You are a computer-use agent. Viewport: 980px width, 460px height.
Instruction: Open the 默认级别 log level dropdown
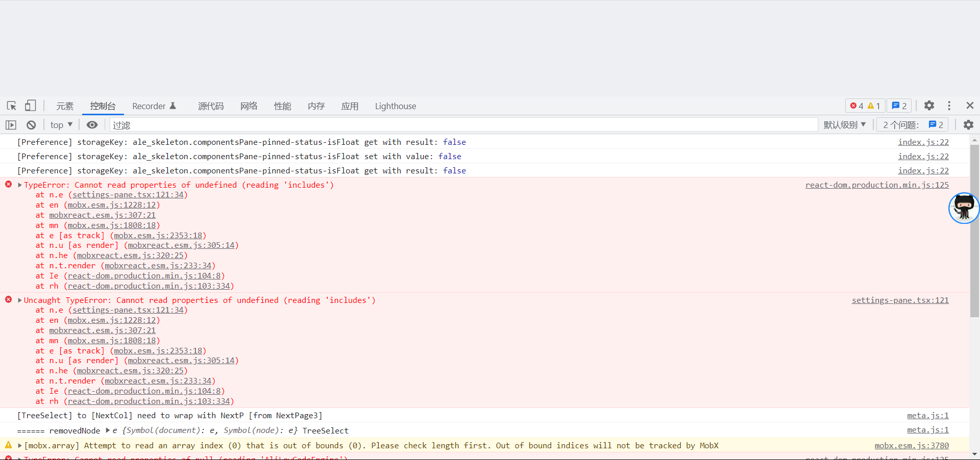point(846,124)
